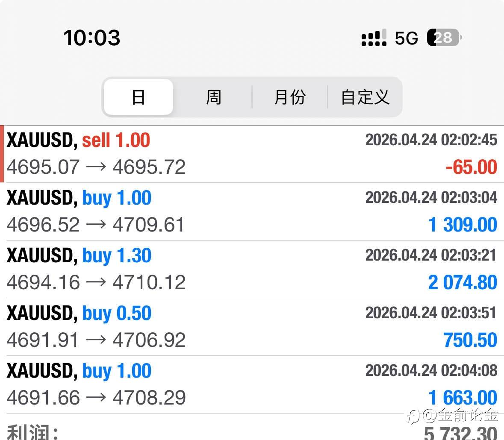504x440 pixels.
Task: Open the XAUUSD buy 1.30 trade row
Action: click(x=252, y=269)
